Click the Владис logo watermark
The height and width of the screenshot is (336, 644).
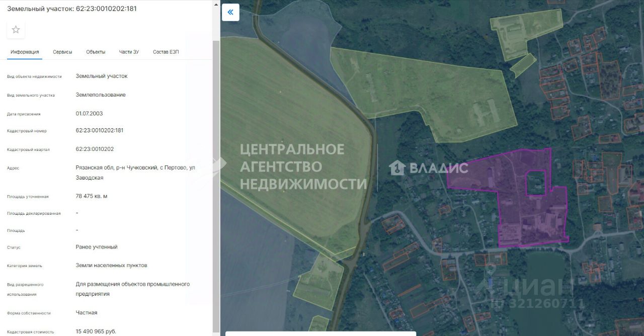(429, 167)
